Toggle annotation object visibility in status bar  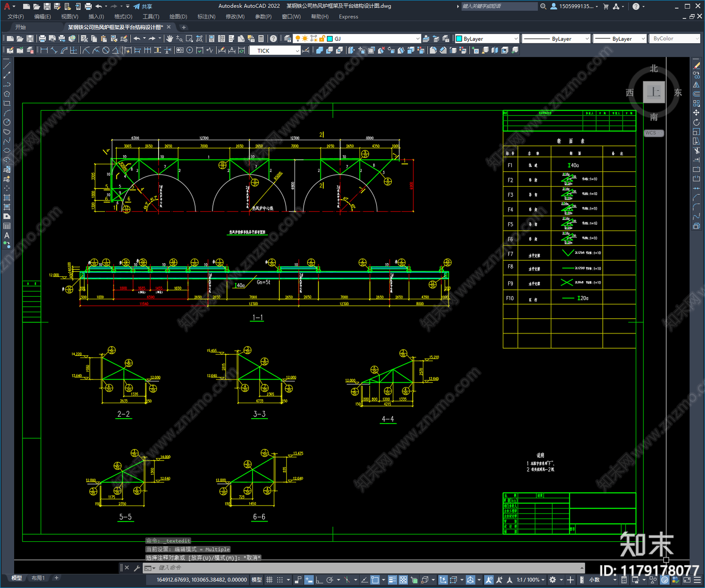489,580
